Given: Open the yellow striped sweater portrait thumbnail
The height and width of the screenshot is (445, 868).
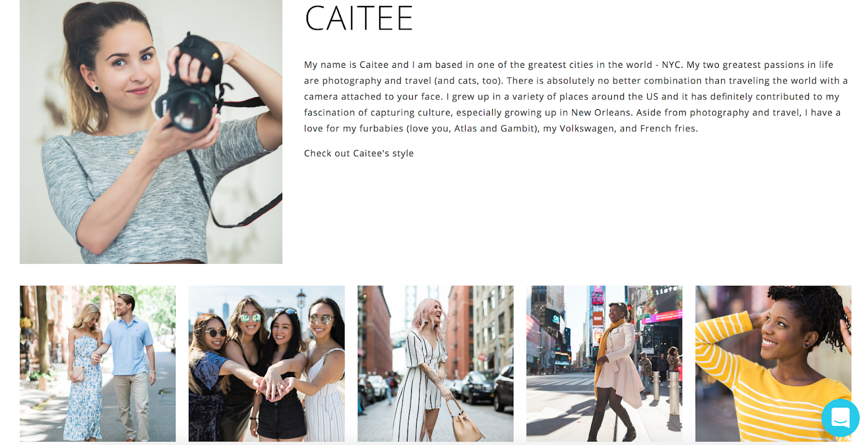Looking at the screenshot, I should 773,364.
